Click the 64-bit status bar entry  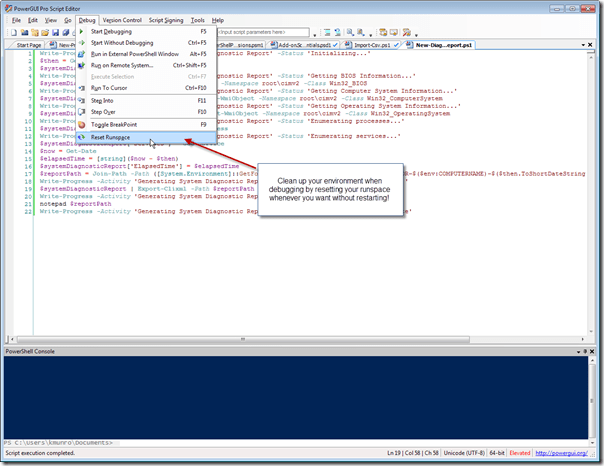(497, 453)
